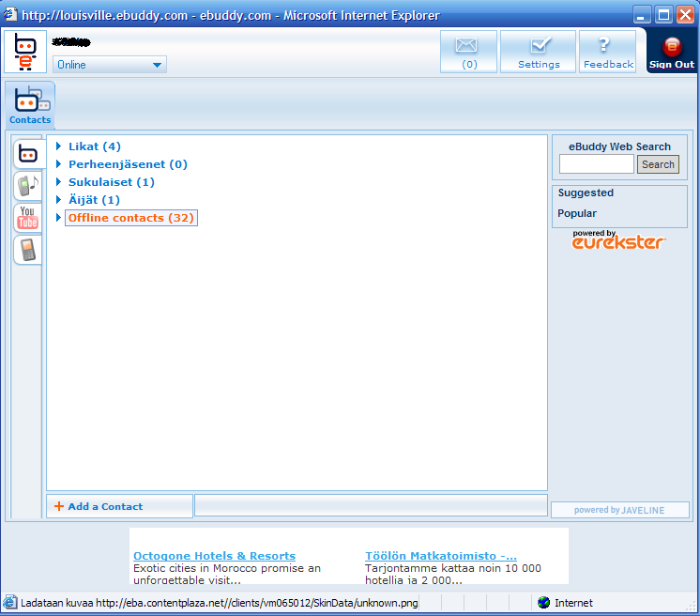The width and height of the screenshot is (700, 616).
Task: Close the Internet Explorer window
Action: click(x=685, y=15)
